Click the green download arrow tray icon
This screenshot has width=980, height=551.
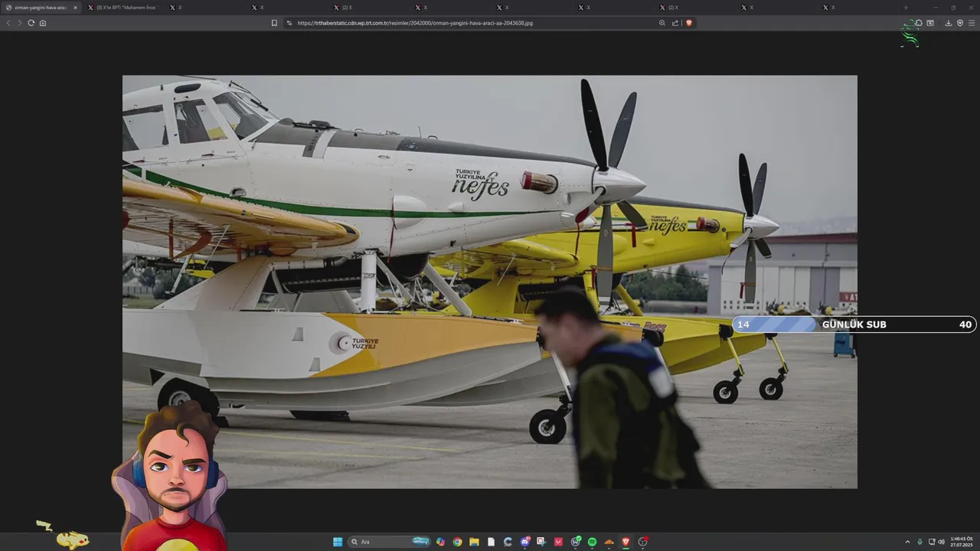click(x=920, y=542)
